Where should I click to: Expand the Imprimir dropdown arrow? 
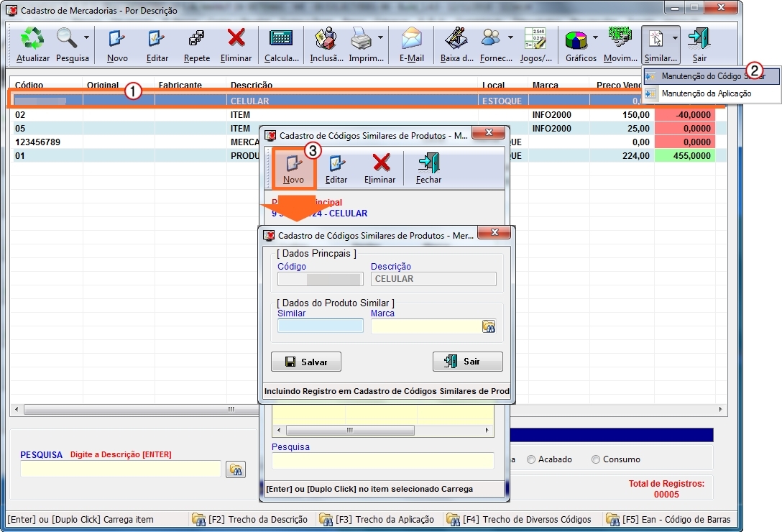pyautogui.click(x=380, y=37)
